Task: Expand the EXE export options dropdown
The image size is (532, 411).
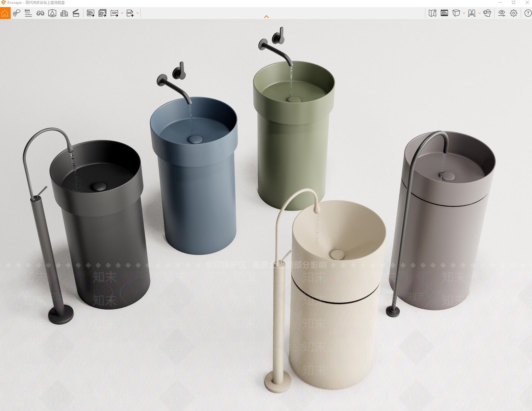Action: coord(137,13)
